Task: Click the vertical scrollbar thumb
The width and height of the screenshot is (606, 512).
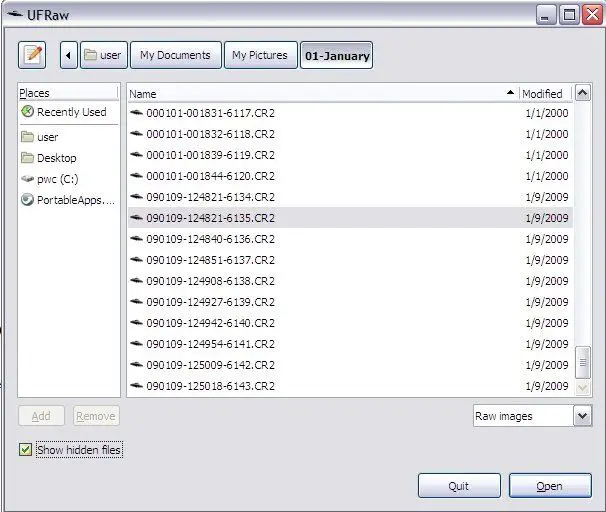Action: click(x=582, y=362)
